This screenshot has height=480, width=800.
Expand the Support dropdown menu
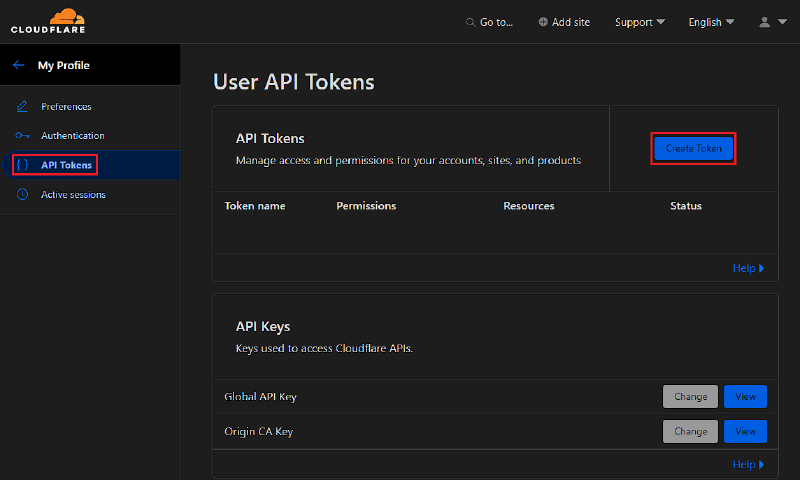coord(640,22)
